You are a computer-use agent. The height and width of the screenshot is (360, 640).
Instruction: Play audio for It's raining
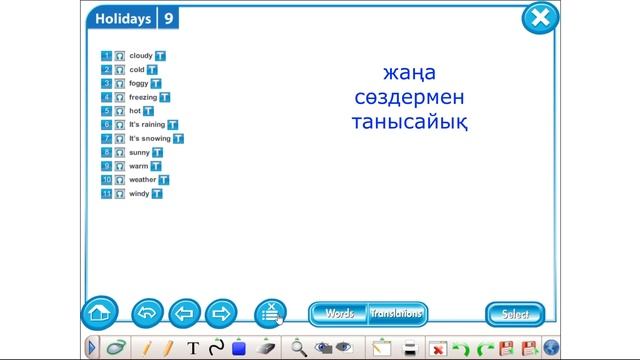(119, 124)
